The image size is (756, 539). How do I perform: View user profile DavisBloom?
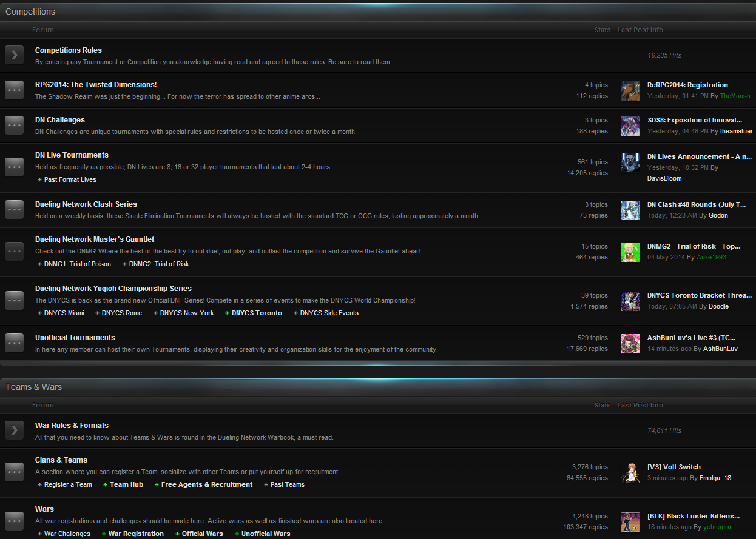point(664,178)
